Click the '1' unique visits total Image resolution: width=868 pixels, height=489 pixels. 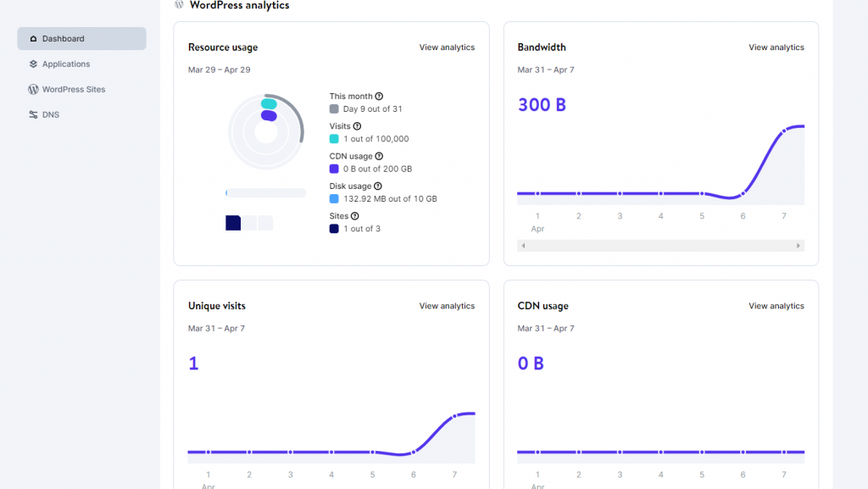193,364
